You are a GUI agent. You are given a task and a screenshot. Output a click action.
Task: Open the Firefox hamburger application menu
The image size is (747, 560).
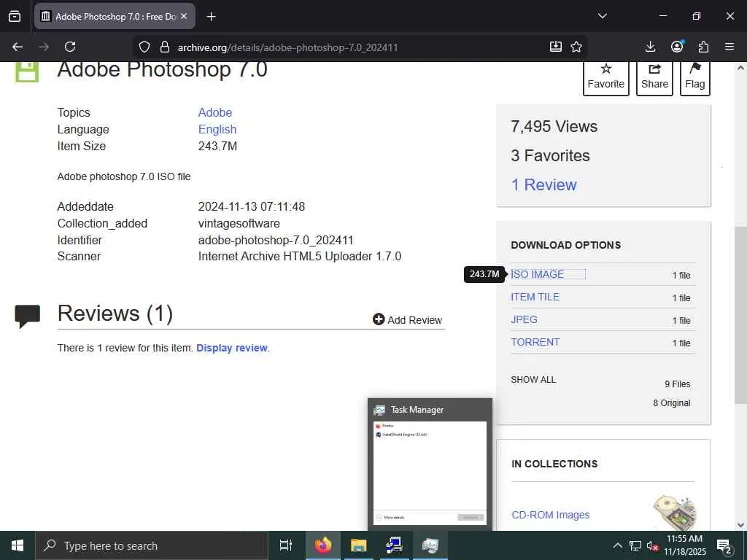point(729,47)
